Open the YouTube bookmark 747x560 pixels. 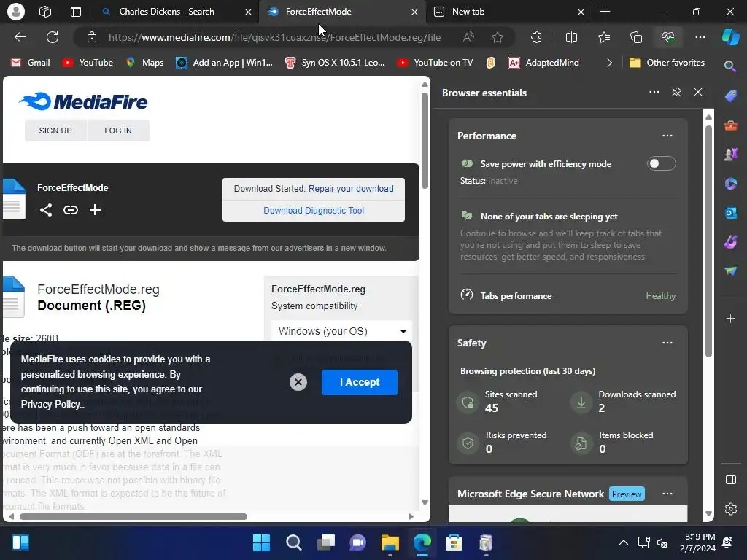click(88, 63)
